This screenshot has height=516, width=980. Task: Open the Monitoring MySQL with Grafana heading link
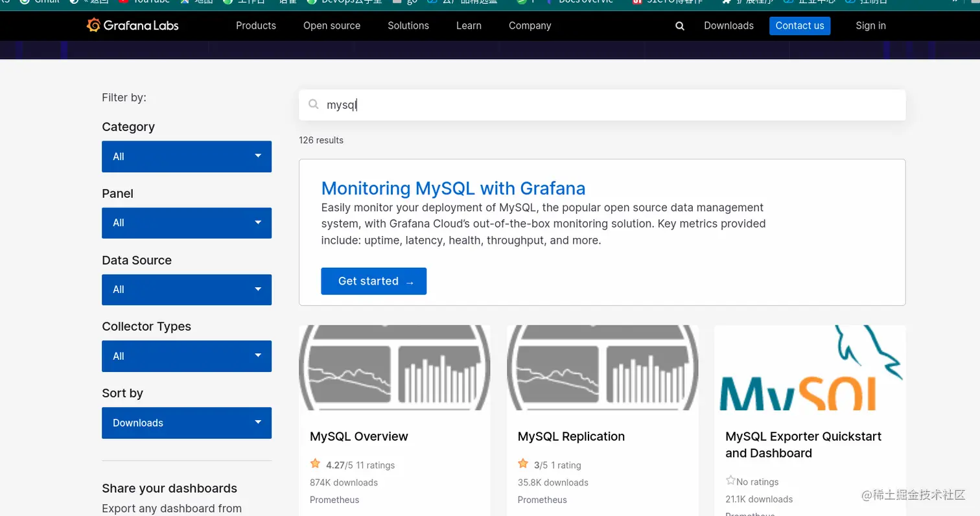point(453,189)
